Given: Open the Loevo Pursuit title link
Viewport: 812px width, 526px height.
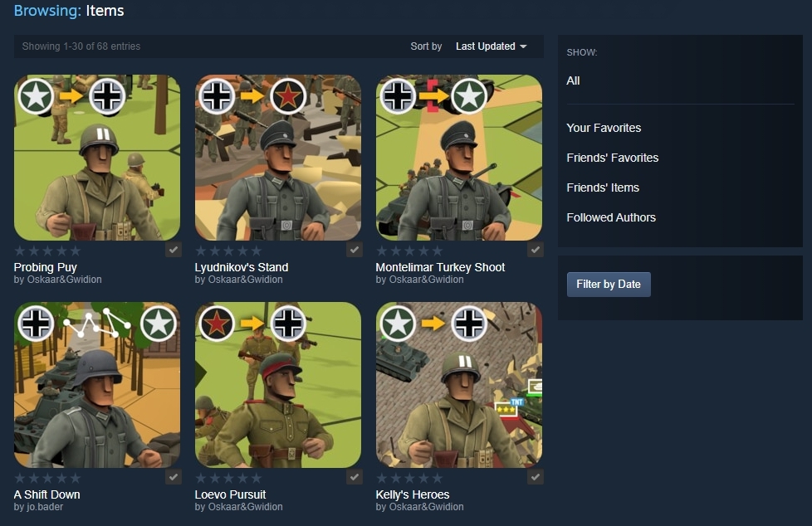Looking at the screenshot, I should point(230,495).
